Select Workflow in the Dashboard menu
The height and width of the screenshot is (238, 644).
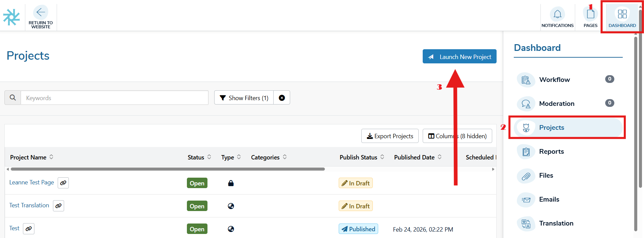pos(554,80)
